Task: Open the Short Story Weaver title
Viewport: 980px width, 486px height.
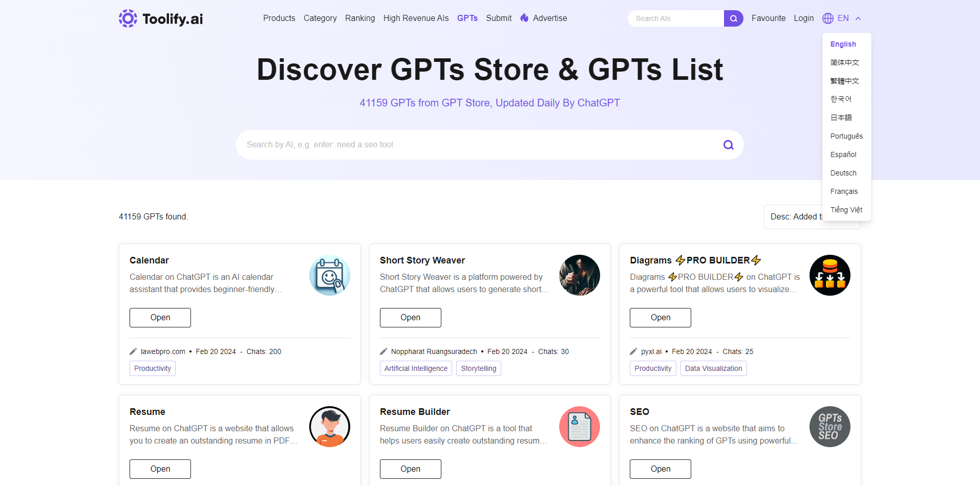Action: point(422,260)
